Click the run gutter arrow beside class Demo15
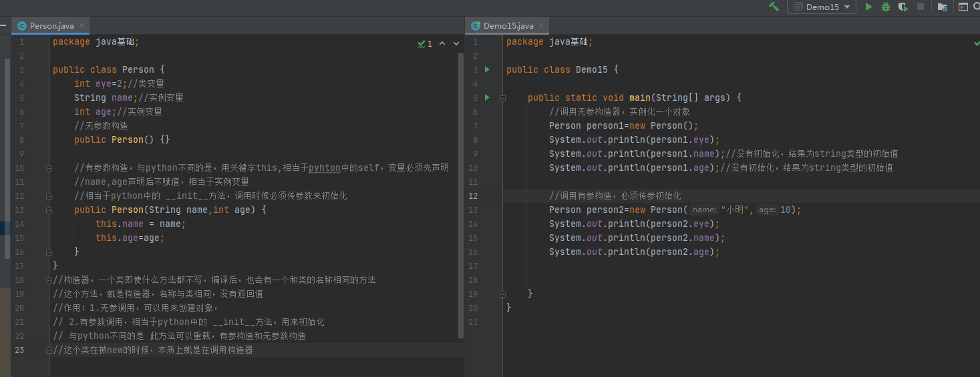 point(487,69)
